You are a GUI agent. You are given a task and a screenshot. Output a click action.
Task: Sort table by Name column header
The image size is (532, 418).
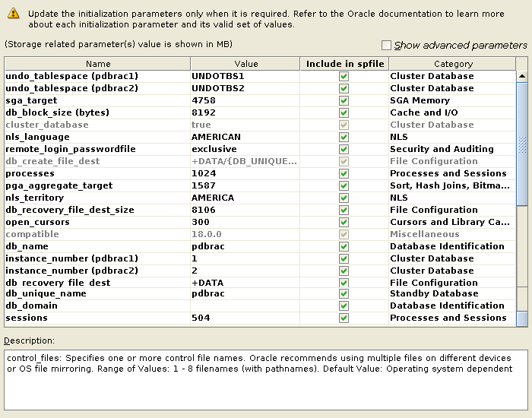pyautogui.click(x=98, y=64)
